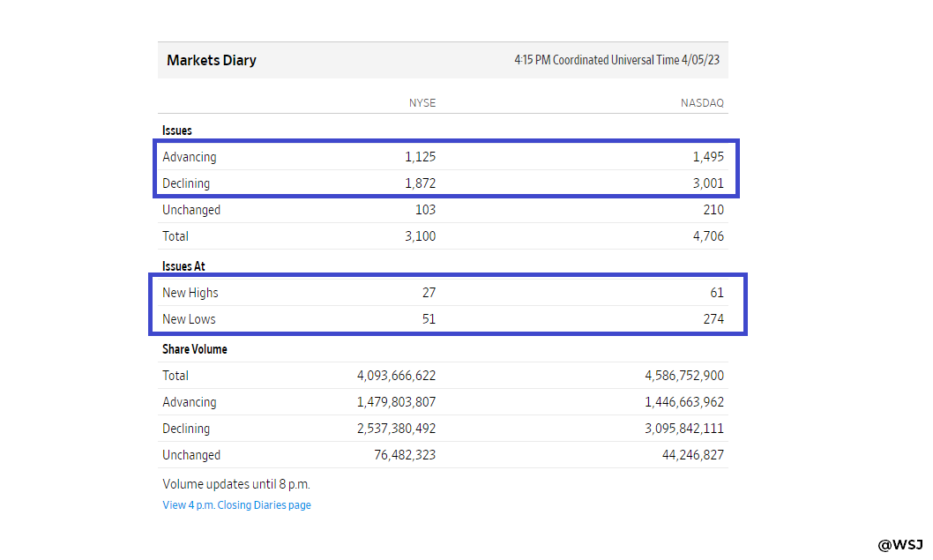
Task: Click the NASDAQ total volume 4,586,752,900
Action: pyautogui.click(x=684, y=376)
